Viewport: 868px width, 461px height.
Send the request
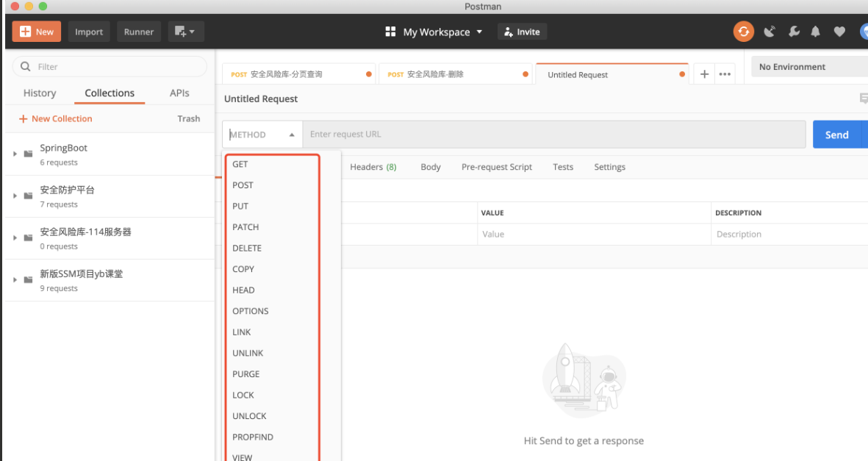coord(836,135)
